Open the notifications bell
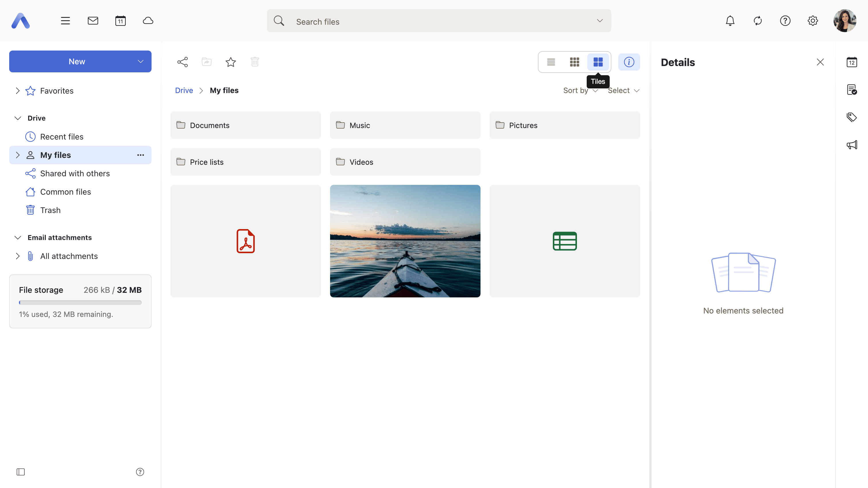The image size is (868, 488). [730, 21]
